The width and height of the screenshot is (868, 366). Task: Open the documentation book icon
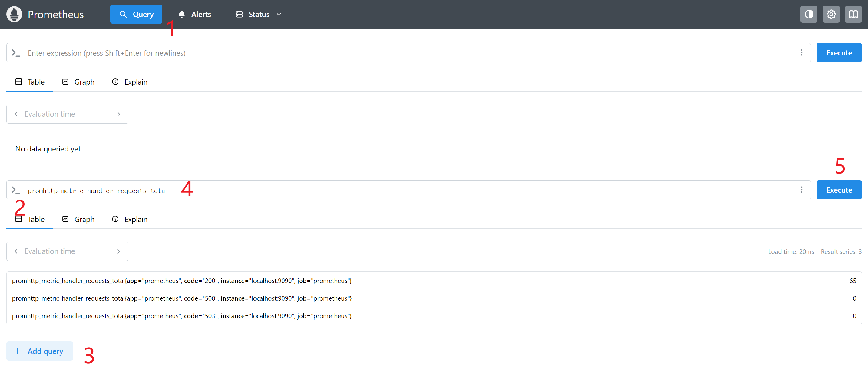(853, 14)
